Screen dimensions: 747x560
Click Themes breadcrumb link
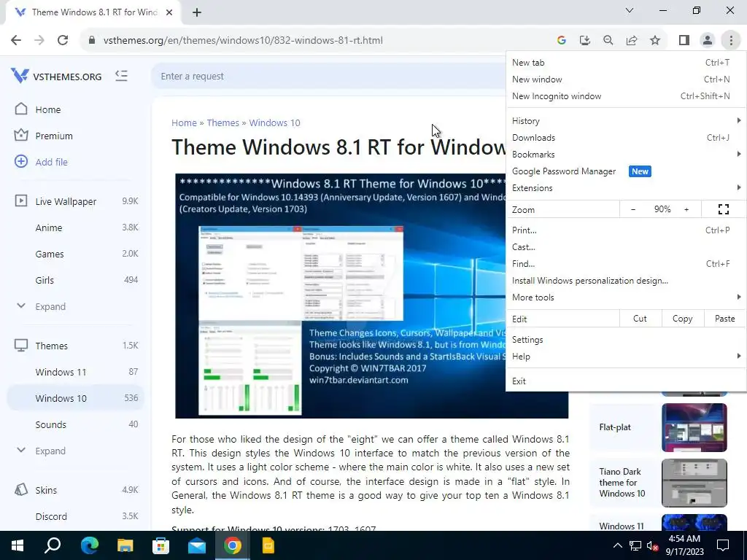coord(222,122)
